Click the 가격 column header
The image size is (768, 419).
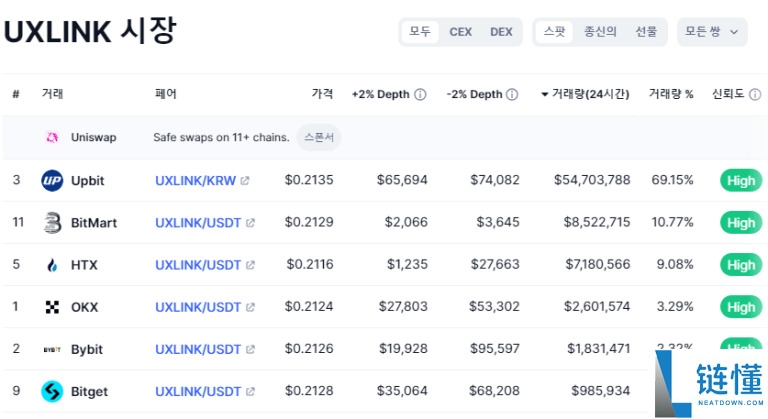coord(322,94)
